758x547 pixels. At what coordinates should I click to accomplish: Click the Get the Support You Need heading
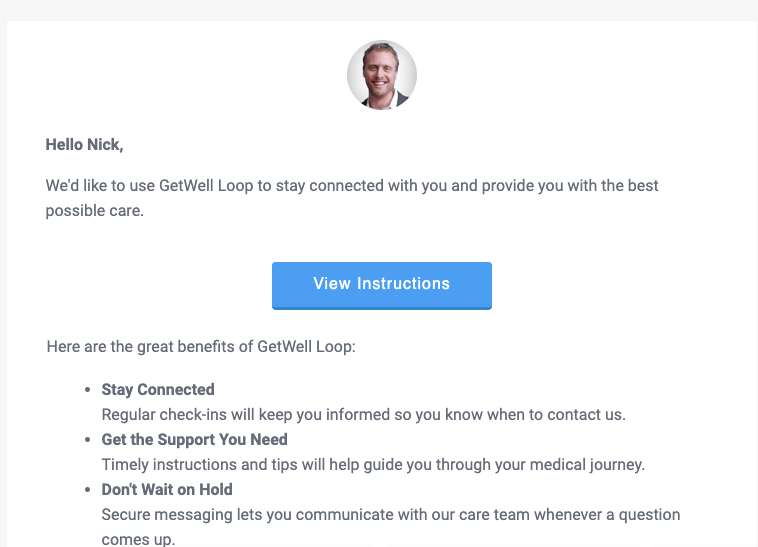click(x=194, y=439)
